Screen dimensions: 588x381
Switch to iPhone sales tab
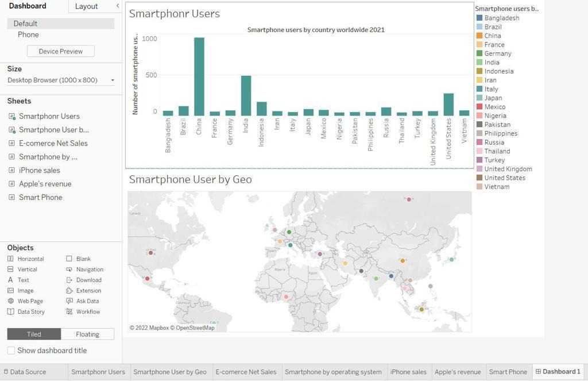(x=408, y=372)
